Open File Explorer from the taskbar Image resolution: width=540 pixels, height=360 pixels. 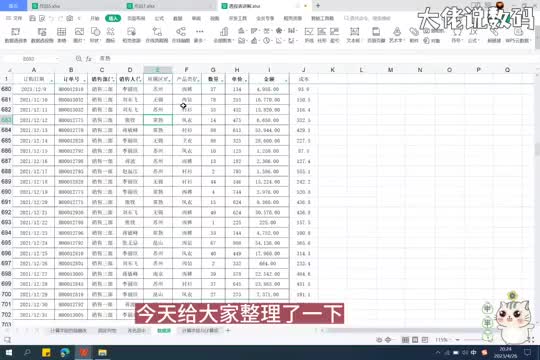102,352
